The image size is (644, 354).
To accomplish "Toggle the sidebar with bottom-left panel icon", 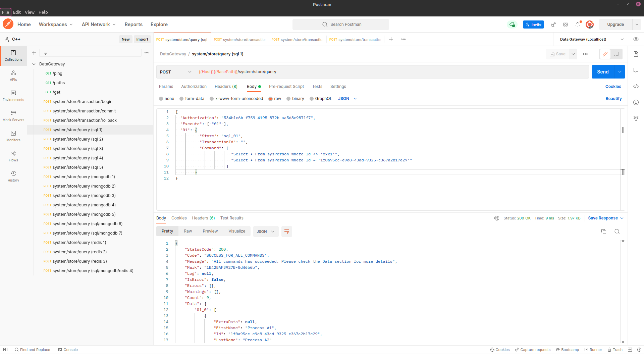I will 5,350.
